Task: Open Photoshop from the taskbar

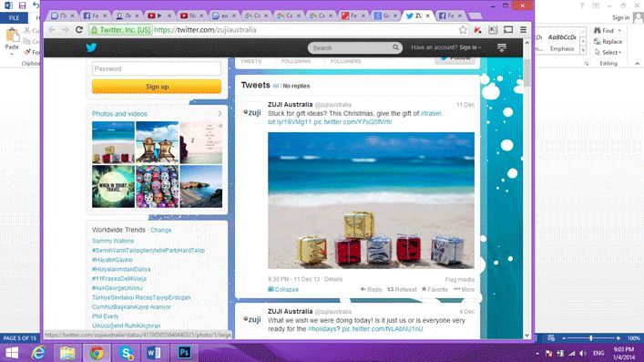Action: coord(184,353)
